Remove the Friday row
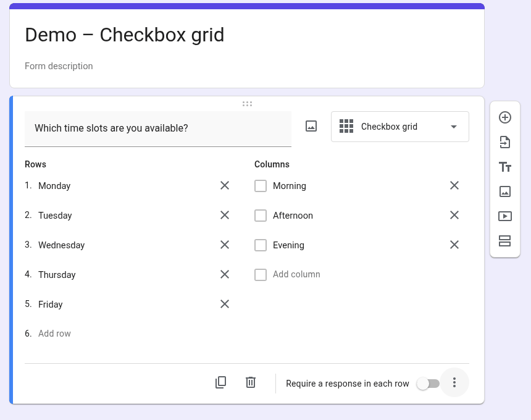 coord(225,304)
